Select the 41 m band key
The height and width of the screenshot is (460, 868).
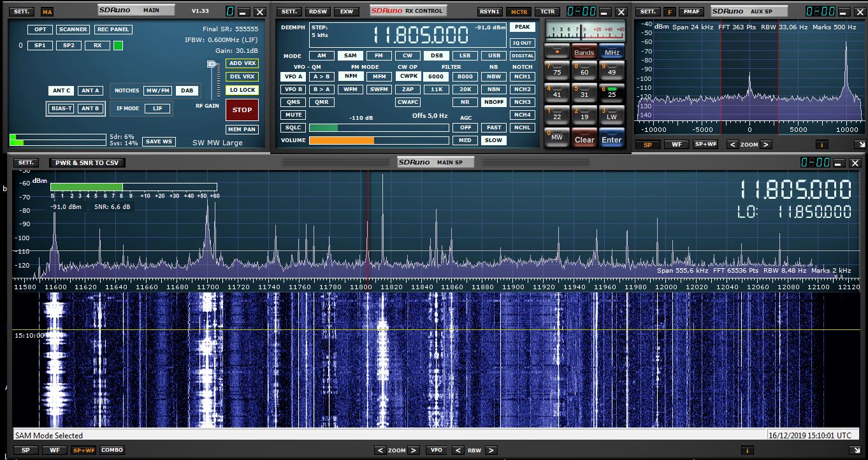click(557, 92)
